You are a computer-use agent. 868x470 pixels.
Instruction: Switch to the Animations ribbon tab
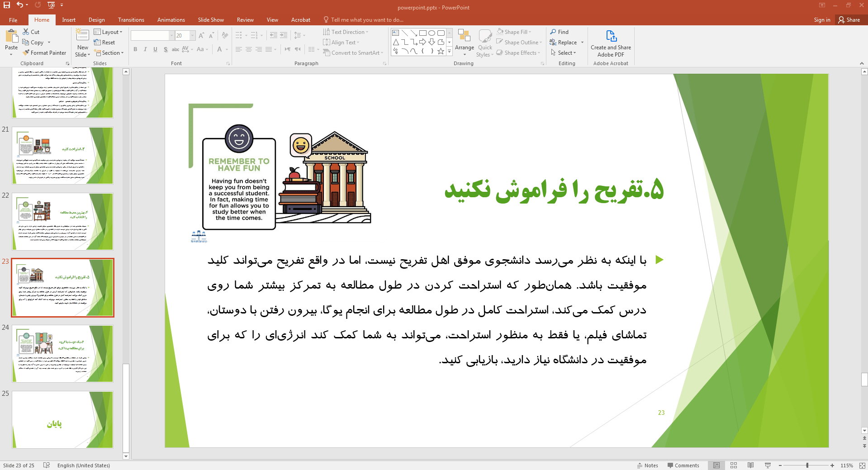pos(171,19)
